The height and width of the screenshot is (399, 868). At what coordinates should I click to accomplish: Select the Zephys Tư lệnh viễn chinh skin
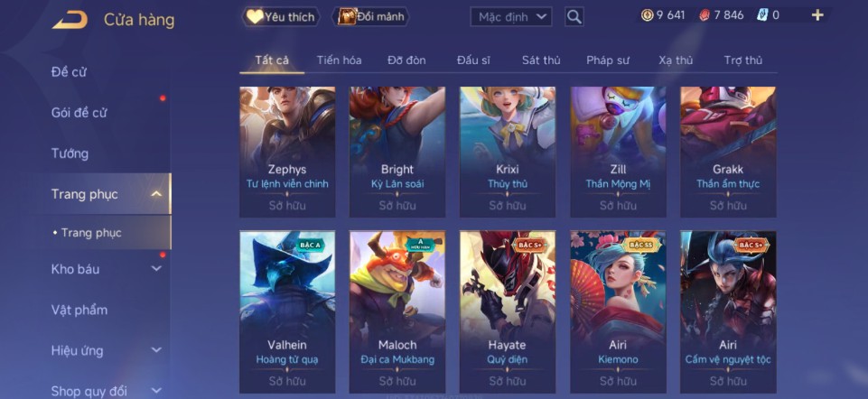pyautogui.click(x=287, y=153)
